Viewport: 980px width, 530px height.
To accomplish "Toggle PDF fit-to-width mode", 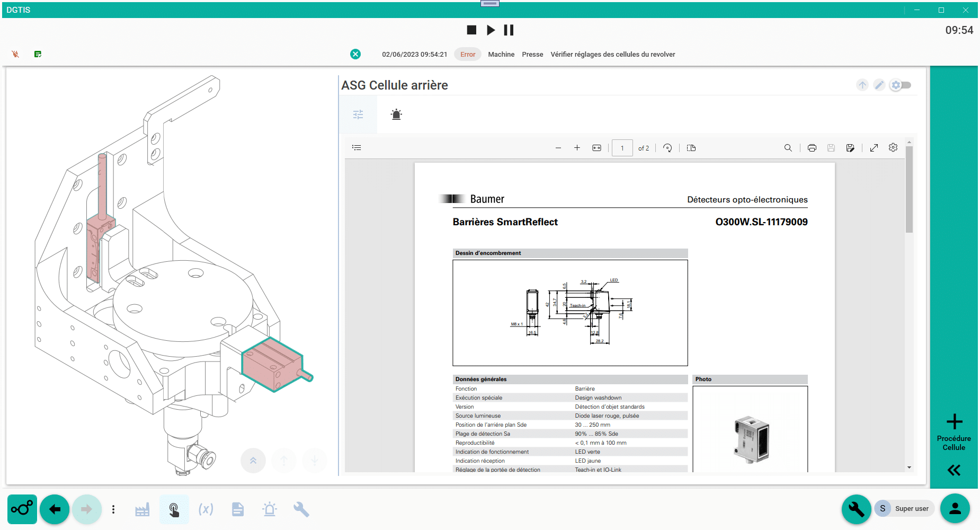I will click(x=596, y=148).
